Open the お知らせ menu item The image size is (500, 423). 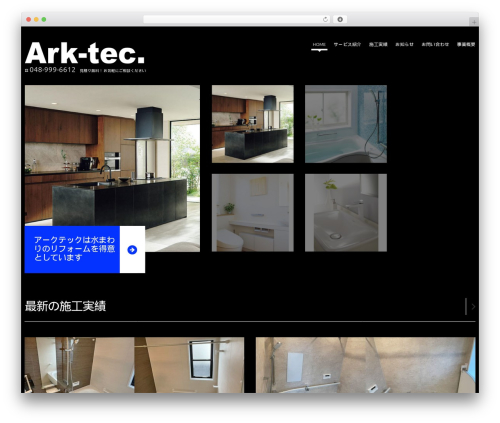[404, 44]
